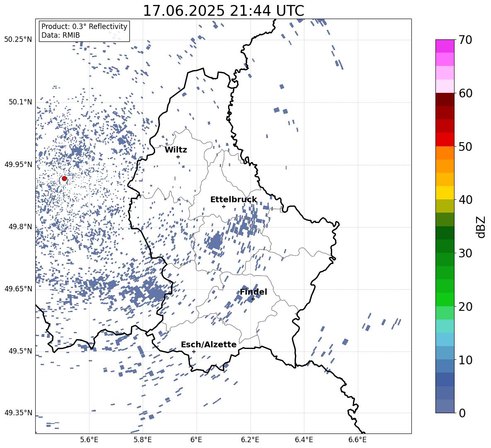Click the longitude label 6.2°E

[x=250, y=440]
